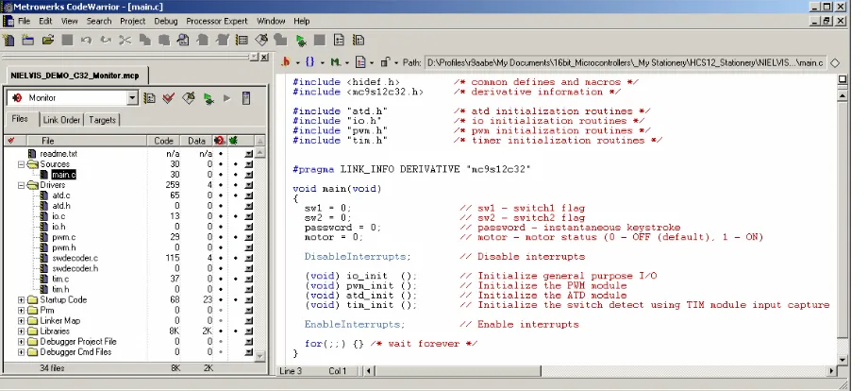Switch to the Targets tab
This screenshot has height=391, width=868.
102,120
